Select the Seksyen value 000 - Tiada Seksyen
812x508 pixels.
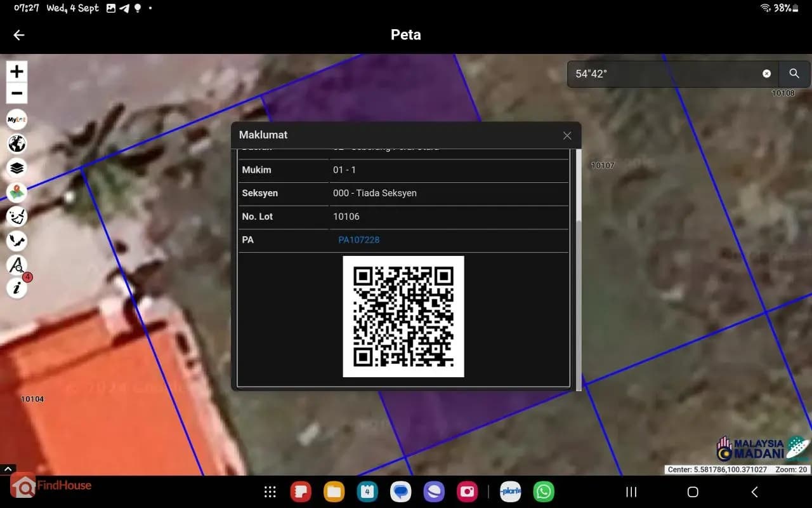pos(375,193)
